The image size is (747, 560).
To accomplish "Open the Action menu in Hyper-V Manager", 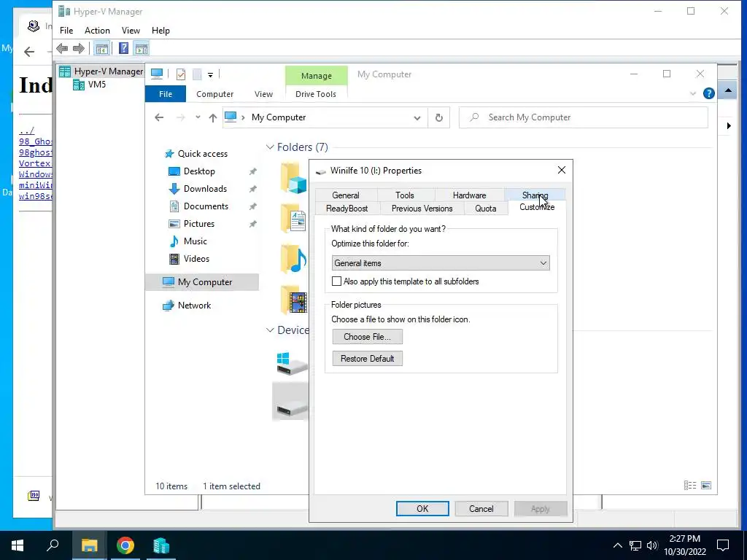I will coord(97,31).
